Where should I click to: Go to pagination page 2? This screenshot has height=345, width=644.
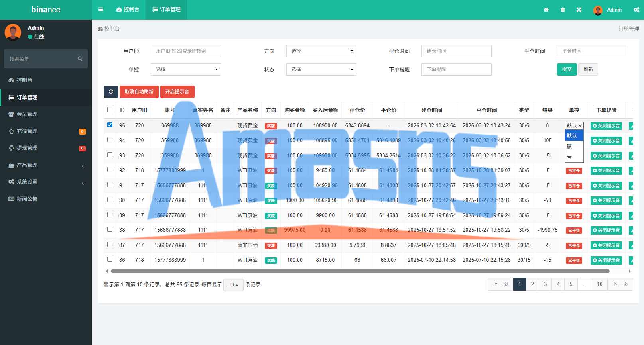click(x=532, y=284)
